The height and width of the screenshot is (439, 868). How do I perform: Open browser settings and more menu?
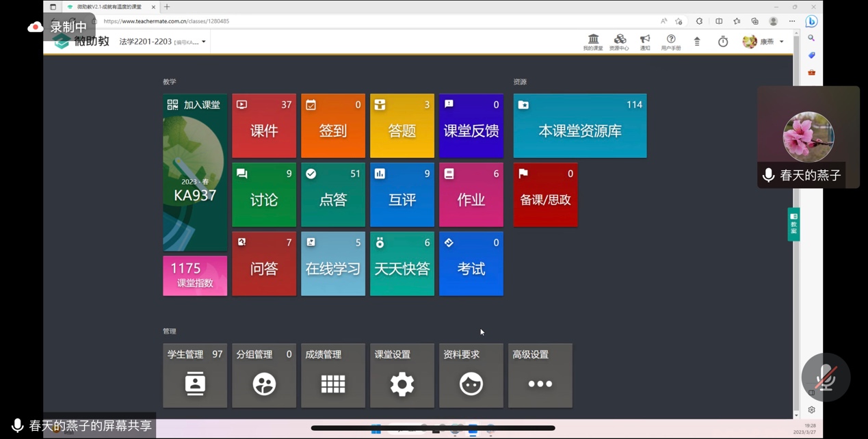[792, 21]
